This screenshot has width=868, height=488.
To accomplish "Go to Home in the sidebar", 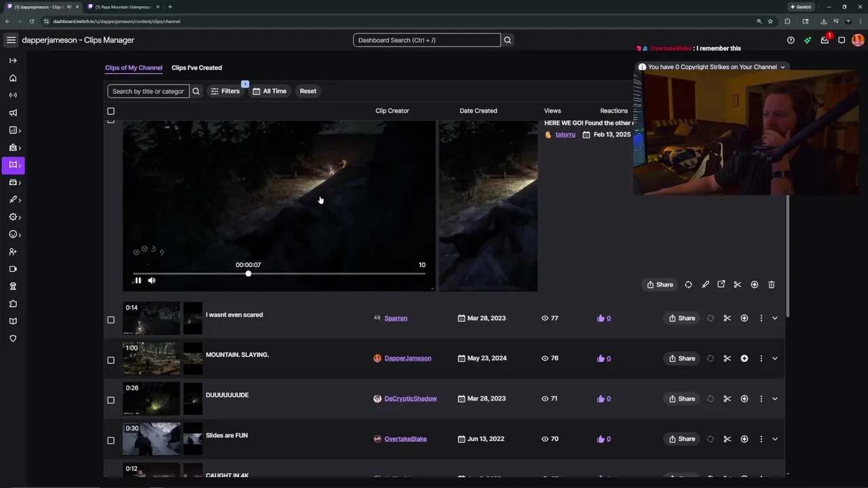I will tap(13, 78).
